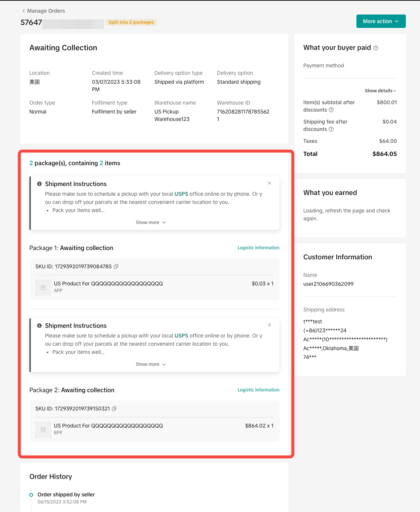Go back to Manage Orders
420x512 pixels.
point(43,11)
